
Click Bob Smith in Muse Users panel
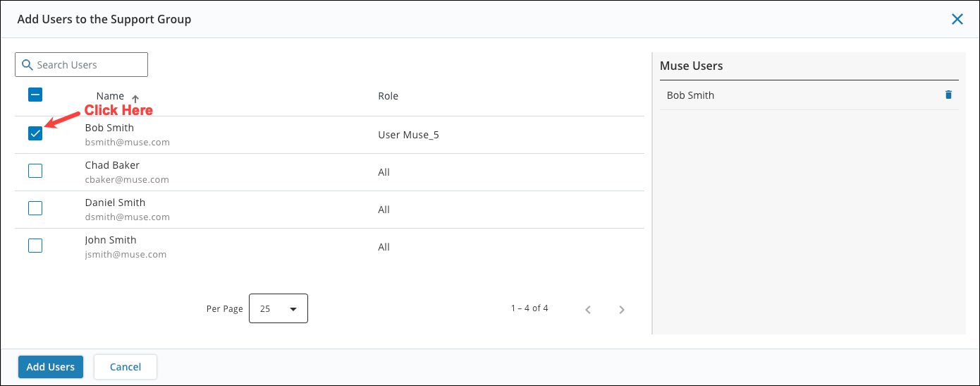pyautogui.click(x=691, y=95)
